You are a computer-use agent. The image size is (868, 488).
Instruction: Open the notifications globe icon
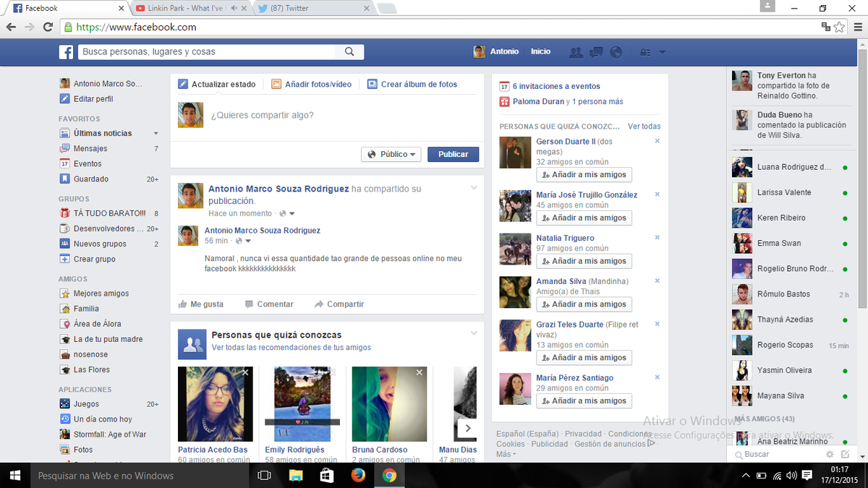coord(616,52)
